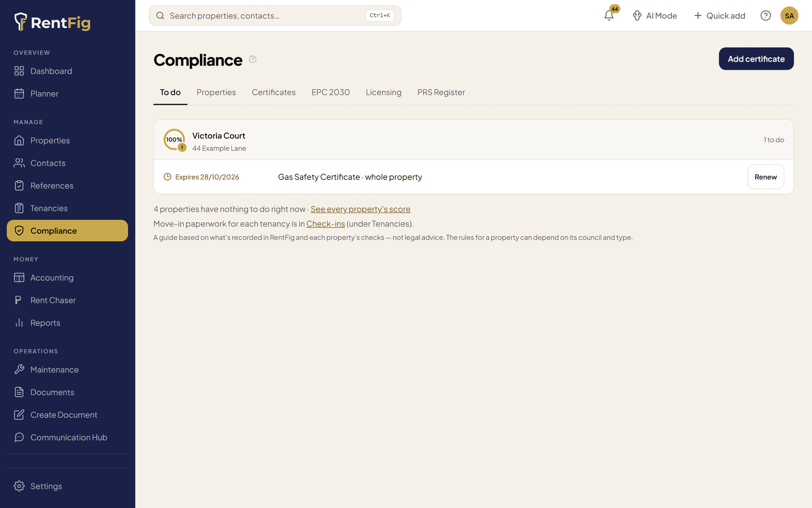
Task: Click the Properties house icon in sidebar
Action: point(19,141)
